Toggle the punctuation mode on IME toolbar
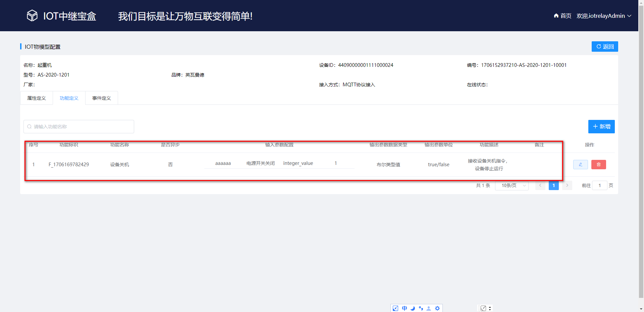The height and width of the screenshot is (312, 644). coord(421,308)
